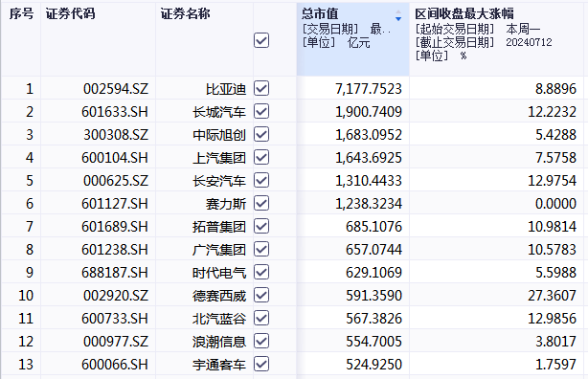Click the stock name 中际旭创

point(219,135)
